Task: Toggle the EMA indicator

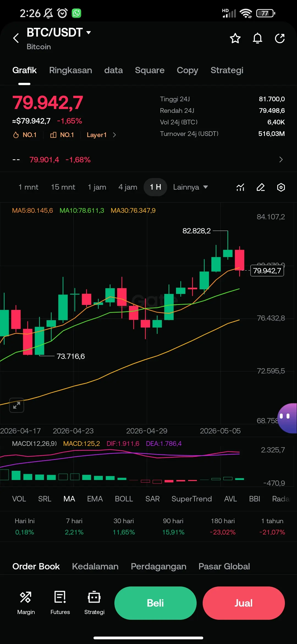Action: [x=95, y=499]
